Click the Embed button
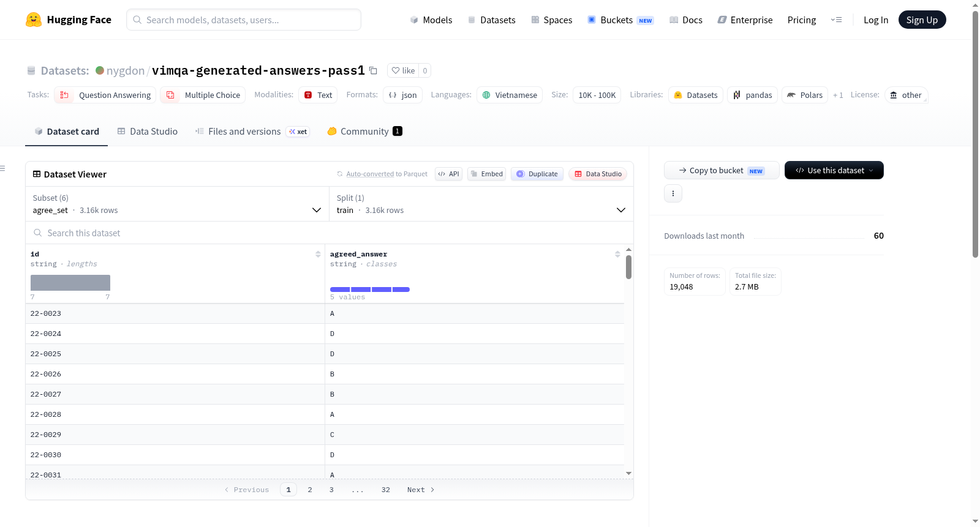Viewport: 980px width, 527px height. 487,174
